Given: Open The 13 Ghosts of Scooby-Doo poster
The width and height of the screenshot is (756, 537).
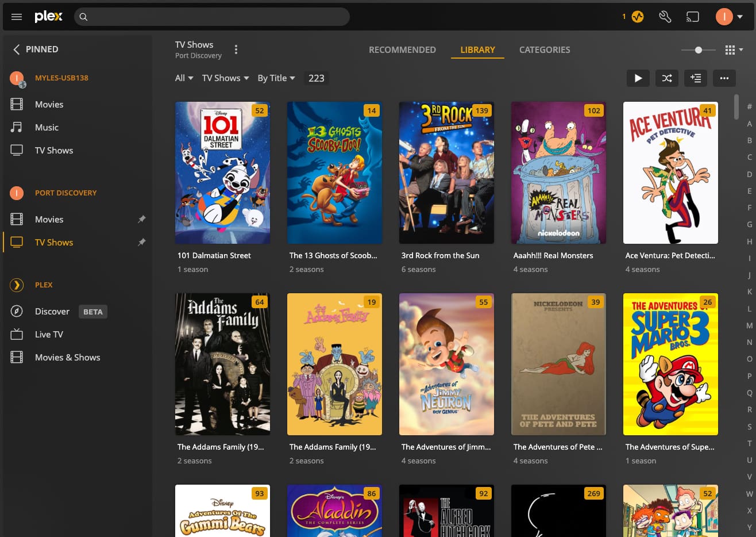Looking at the screenshot, I should (334, 172).
